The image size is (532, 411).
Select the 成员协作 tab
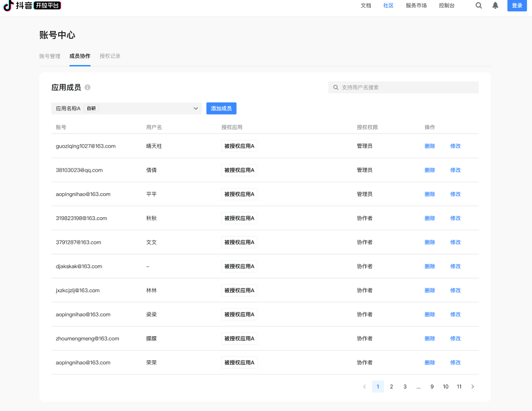(79, 56)
